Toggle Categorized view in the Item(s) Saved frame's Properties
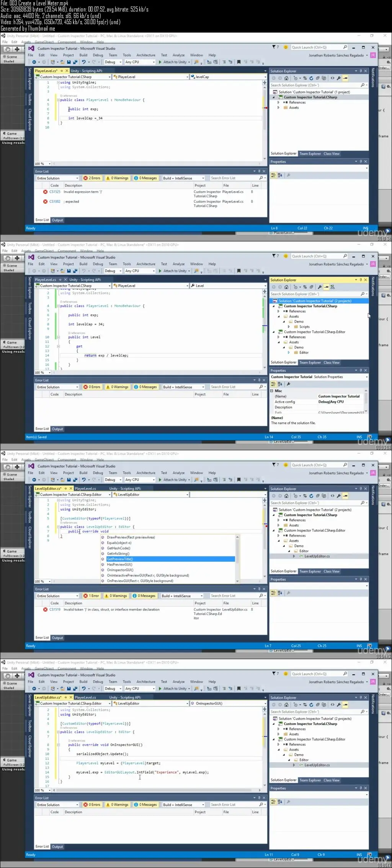This screenshot has height=868, width=392. (x=273, y=384)
